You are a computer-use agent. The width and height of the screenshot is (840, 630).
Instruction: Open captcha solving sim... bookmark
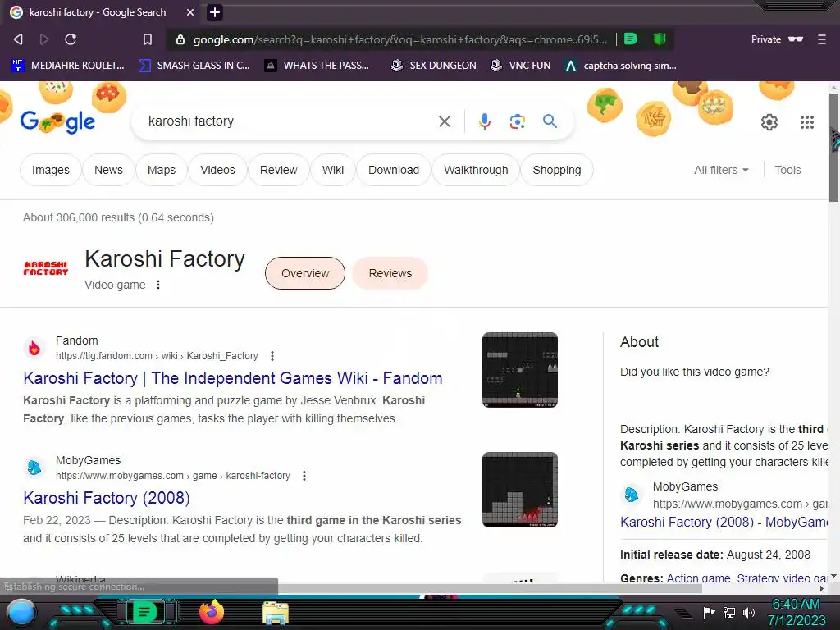[x=621, y=66]
